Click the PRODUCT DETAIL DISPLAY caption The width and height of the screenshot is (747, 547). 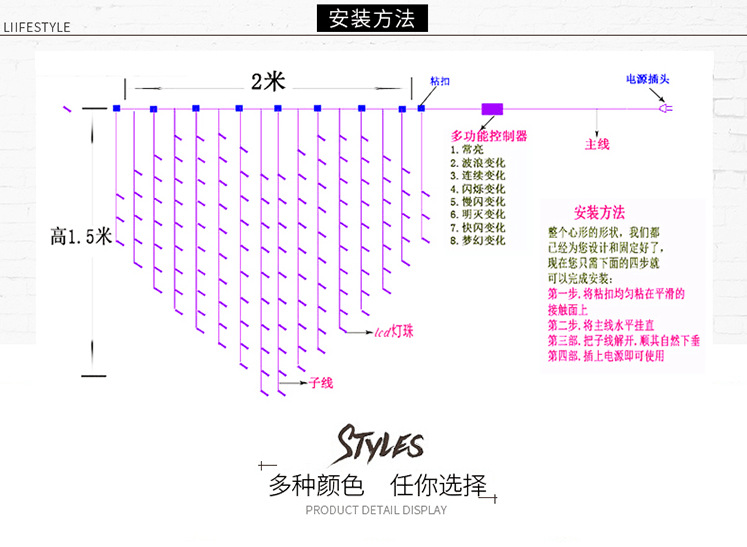[x=376, y=510]
